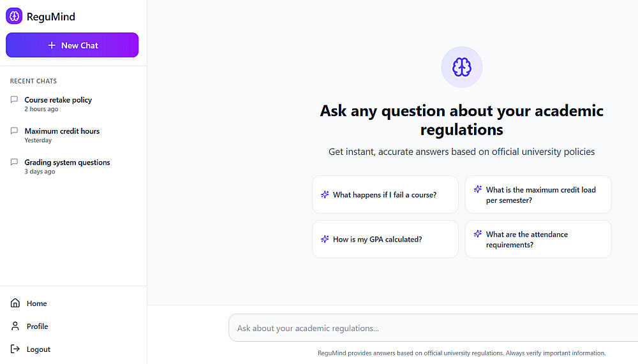Click the sparkle icon on the GPA suggestion

point(325,239)
